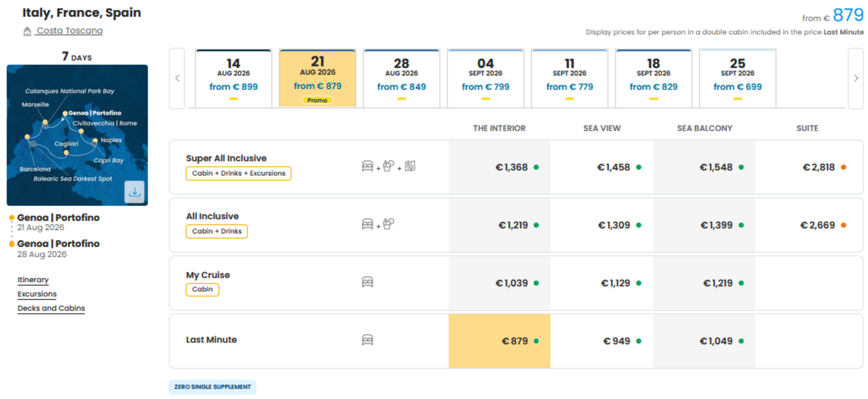
Task: Open the Costa Toscana ship link
Action: click(x=69, y=31)
